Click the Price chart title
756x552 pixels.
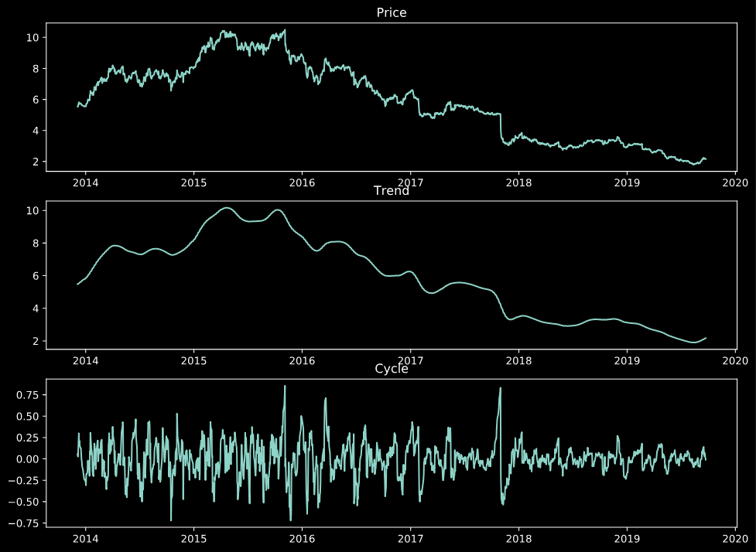point(392,12)
